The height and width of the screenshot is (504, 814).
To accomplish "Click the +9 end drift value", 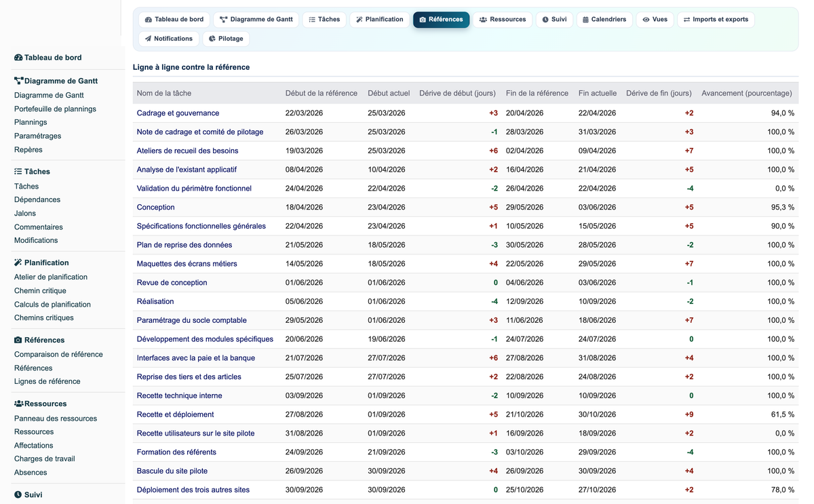I will tap(689, 414).
